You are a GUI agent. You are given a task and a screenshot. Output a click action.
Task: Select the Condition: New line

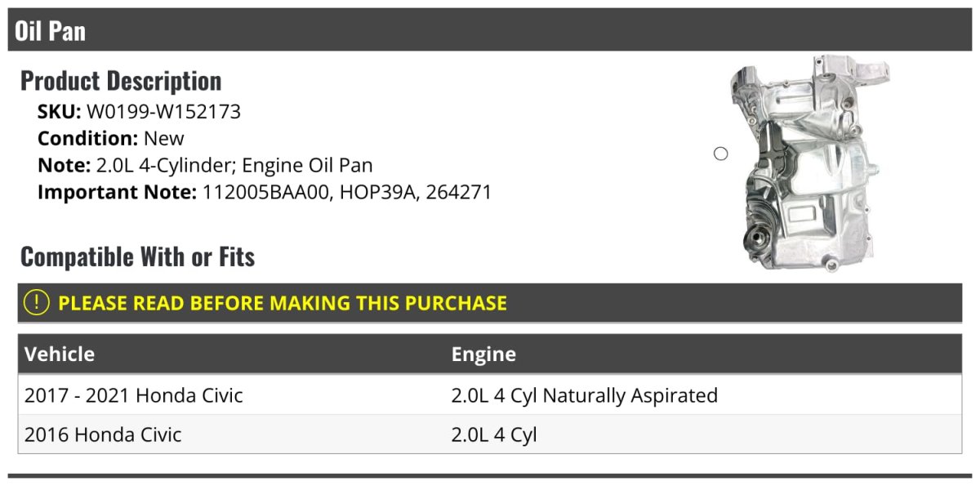pyautogui.click(x=111, y=139)
